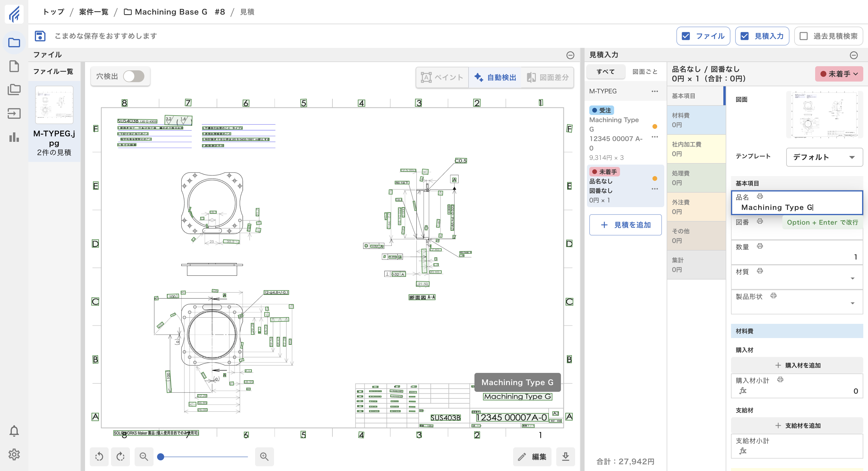This screenshot has width=868, height=471.
Task: Switch to the 図面ごと tab
Action: click(x=645, y=72)
